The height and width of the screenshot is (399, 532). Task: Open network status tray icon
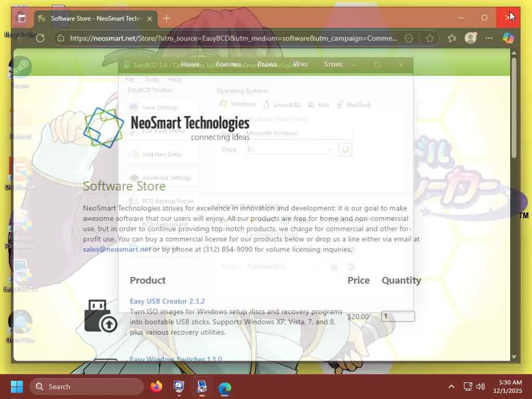pos(468,387)
